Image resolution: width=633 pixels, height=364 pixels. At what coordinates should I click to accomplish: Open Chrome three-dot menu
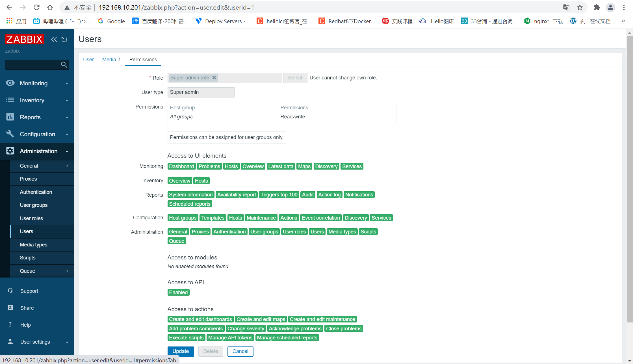tap(624, 7)
